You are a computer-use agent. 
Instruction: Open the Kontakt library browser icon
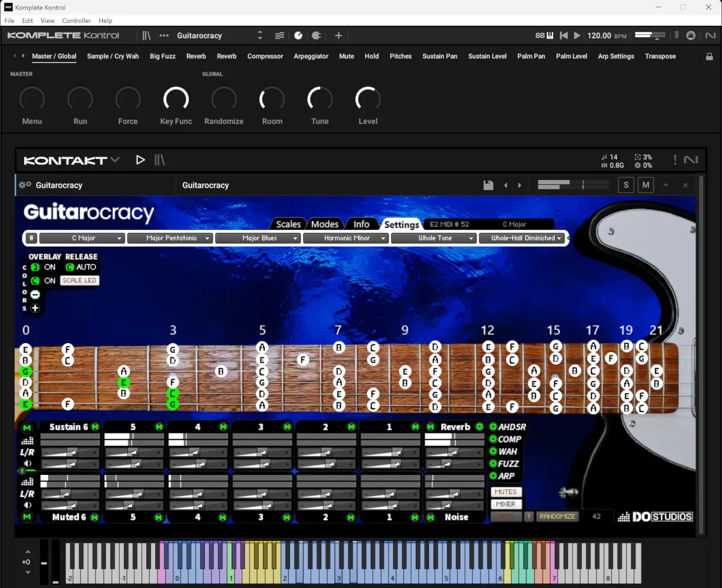(x=159, y=160)
